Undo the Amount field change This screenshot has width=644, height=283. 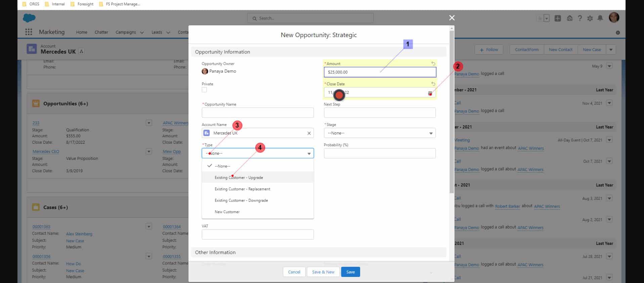[x=433, y=64]
